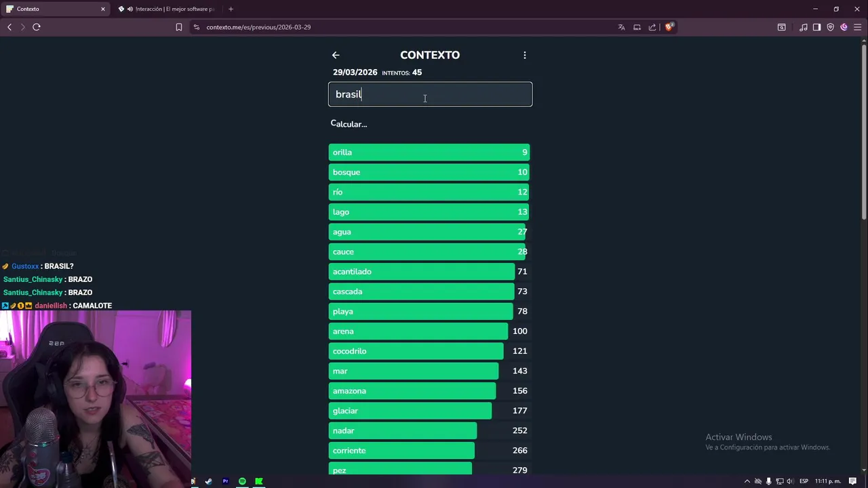
Task: Click danielish's CAMALOTE chat message
Action: pyautogui.click(x=57, y=306)
